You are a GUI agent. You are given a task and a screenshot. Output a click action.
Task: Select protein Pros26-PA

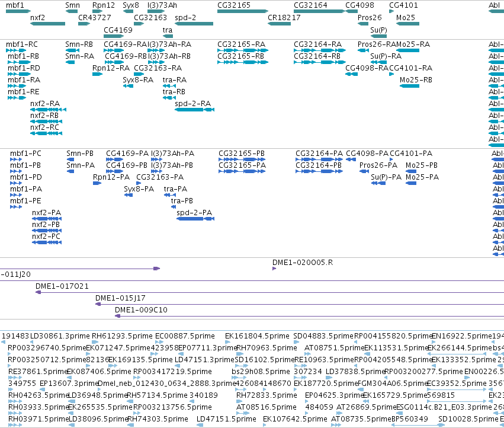point(364,171)
